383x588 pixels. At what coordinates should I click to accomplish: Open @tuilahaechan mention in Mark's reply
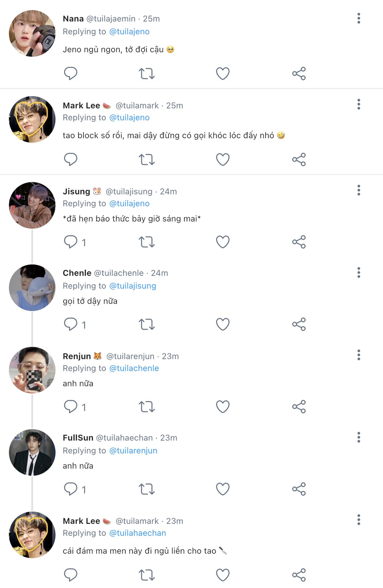137,533
